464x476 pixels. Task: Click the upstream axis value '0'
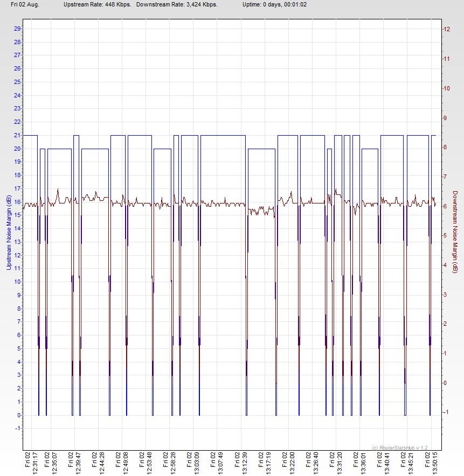point(19,415)
